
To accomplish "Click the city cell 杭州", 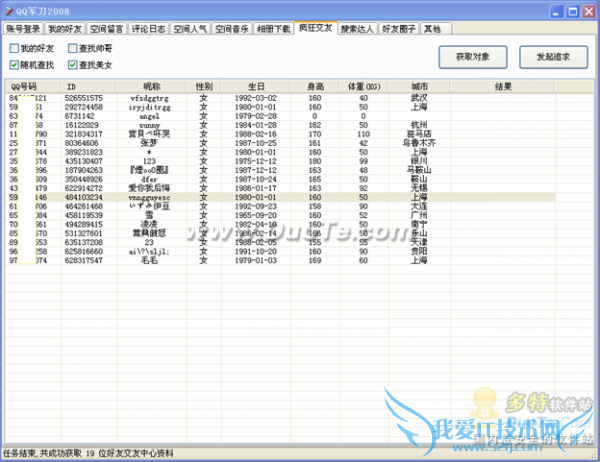I will pyautogui.click(x=419, y=125).
